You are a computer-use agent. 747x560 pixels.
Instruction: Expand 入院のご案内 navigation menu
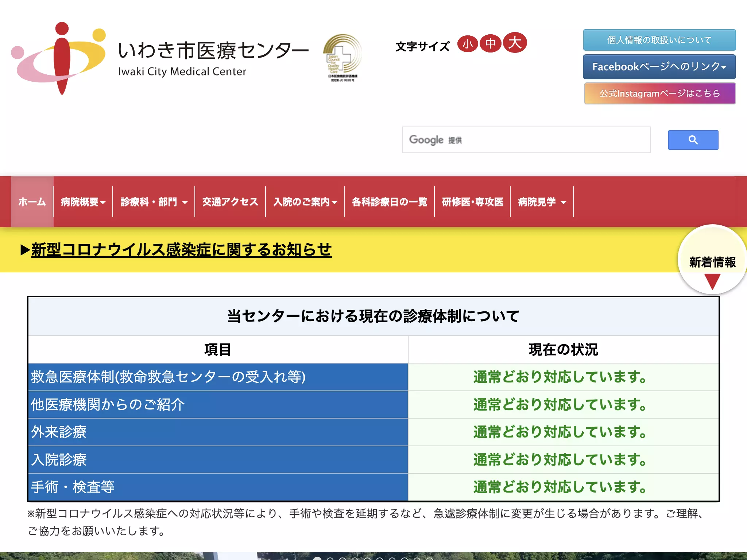coord(305,202)
